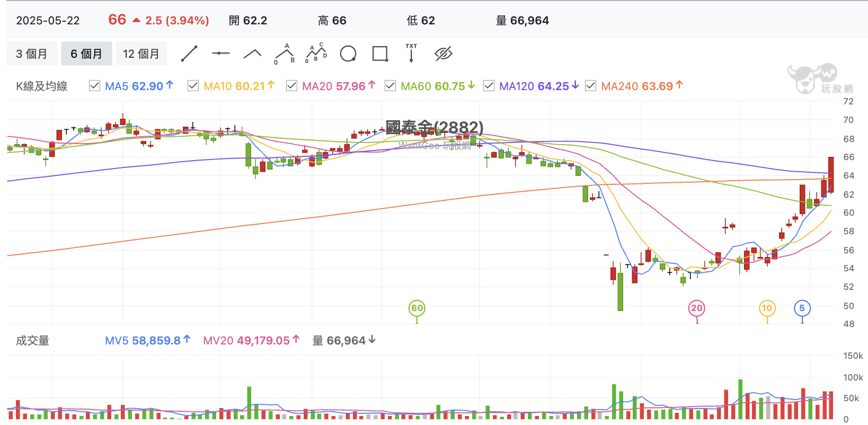Select the circle drawing tool
The image size is (868, 425).
point(348,54)
